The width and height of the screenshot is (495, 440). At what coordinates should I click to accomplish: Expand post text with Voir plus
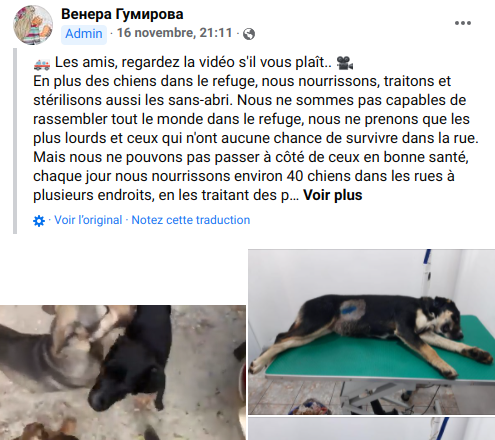point(333,195)
